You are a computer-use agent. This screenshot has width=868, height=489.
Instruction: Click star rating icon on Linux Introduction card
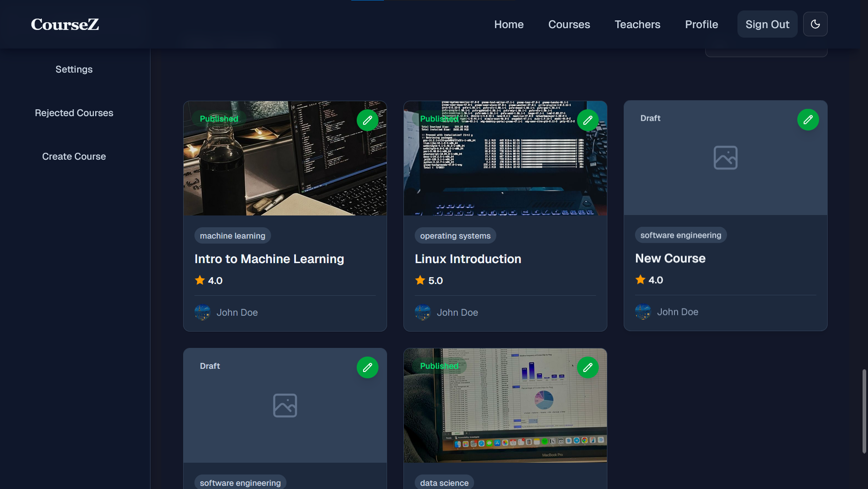coord(420,280)
